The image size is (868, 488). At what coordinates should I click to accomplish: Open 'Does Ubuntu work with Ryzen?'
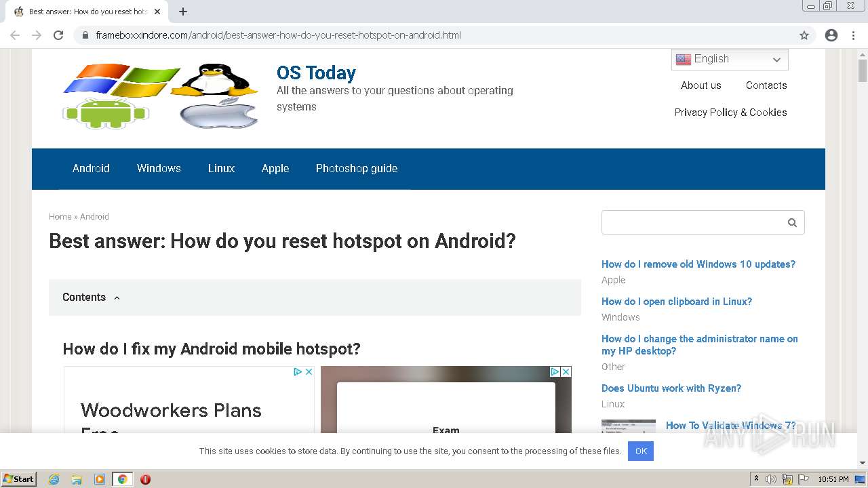671,388
